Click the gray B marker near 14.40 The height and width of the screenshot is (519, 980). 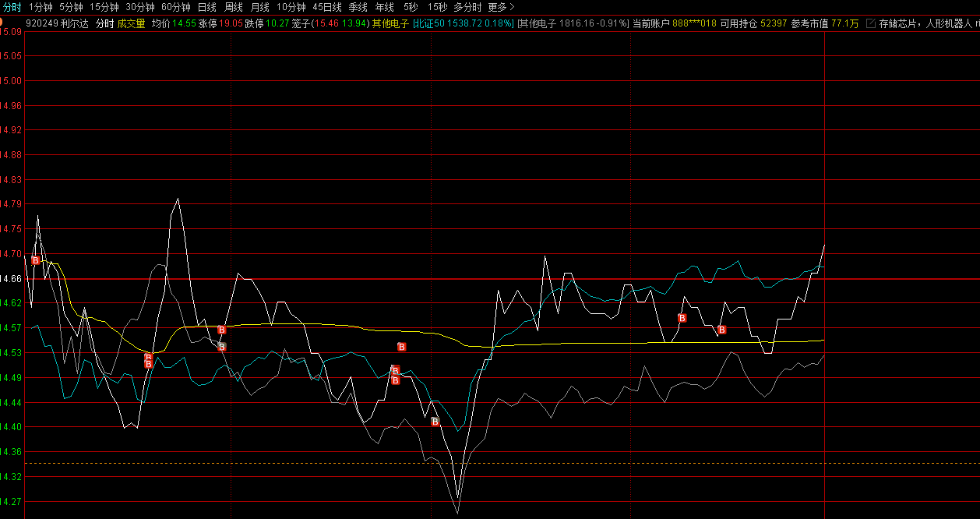pyautogui.click(x=435, y=422)
